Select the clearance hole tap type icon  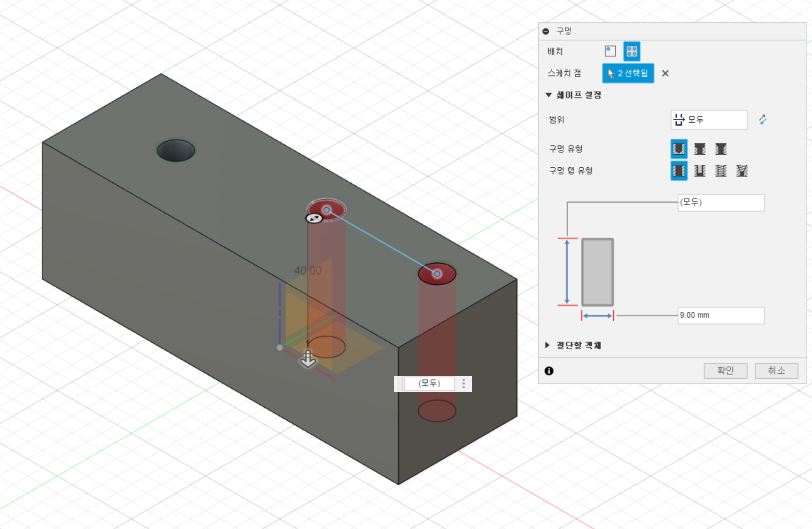(700, 171)
